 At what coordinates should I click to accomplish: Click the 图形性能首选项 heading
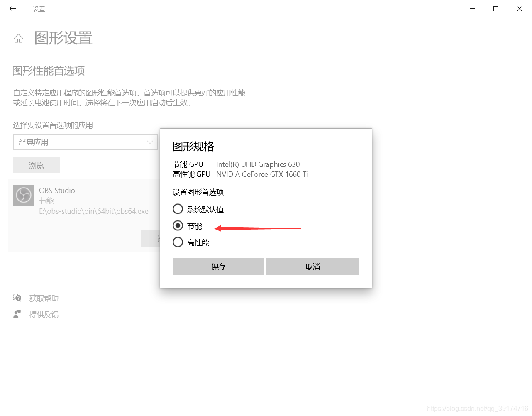(x=49, y=71)
